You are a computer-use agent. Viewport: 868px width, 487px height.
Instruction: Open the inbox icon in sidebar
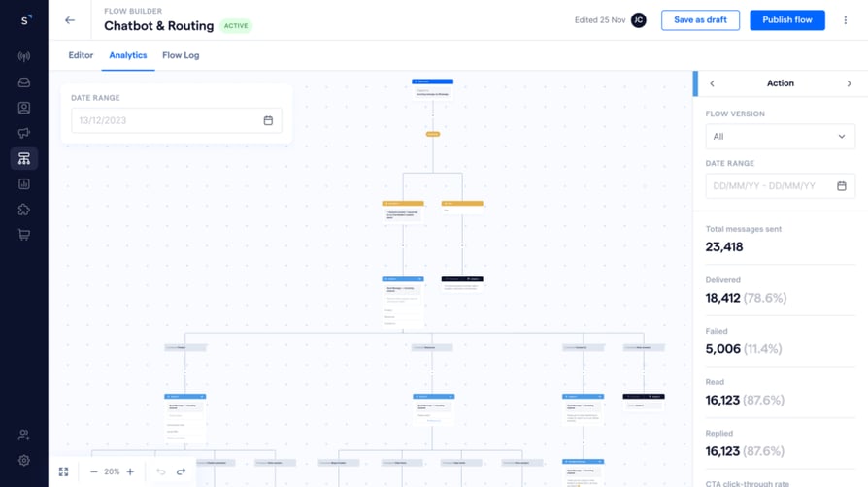(24, 82)
